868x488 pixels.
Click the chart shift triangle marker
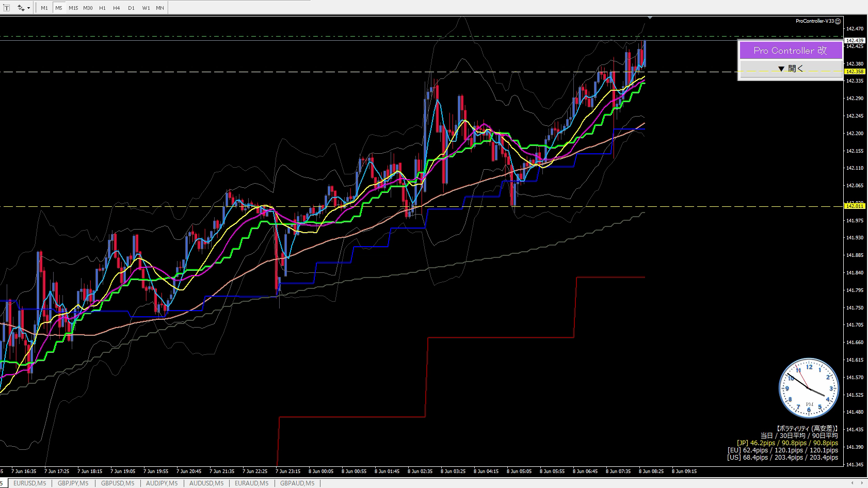[650, 18]
